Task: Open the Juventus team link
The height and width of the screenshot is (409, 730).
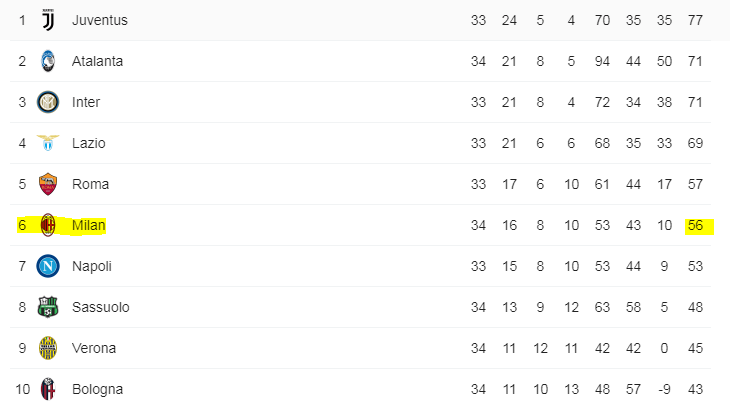Action: click(x=100, y=20)
